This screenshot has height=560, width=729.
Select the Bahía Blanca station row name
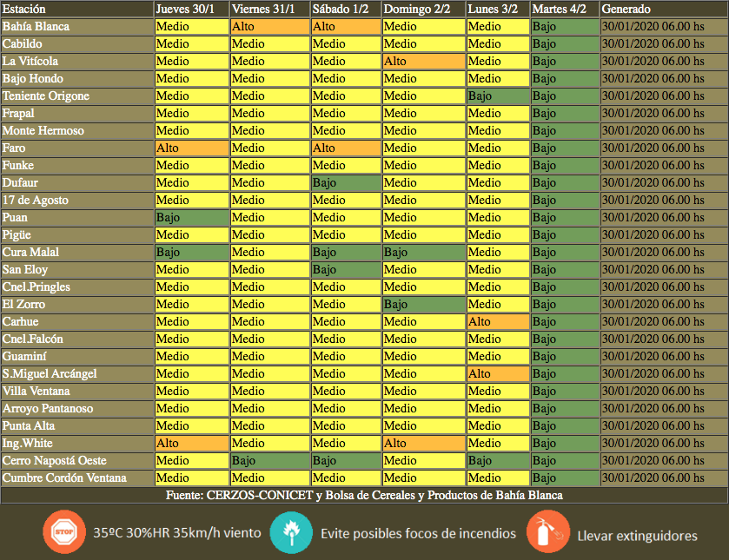[x=36, y=26]
